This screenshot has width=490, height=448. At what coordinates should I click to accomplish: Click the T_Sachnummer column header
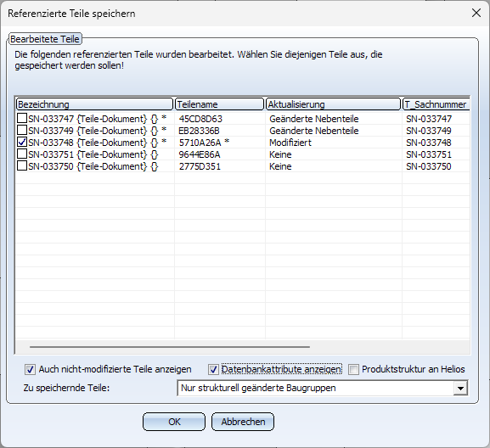click(x=436, y=104)
